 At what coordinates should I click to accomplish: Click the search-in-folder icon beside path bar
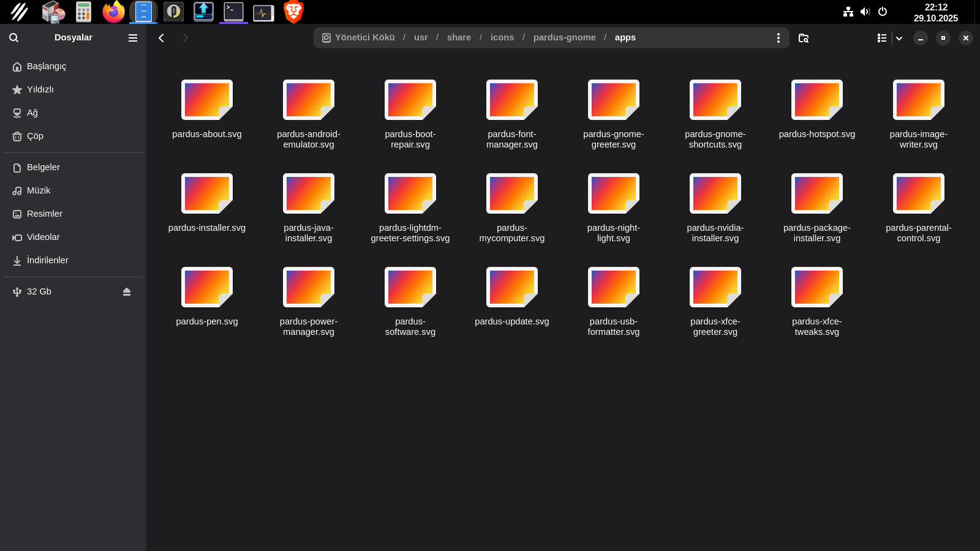(x=804, y=38)
